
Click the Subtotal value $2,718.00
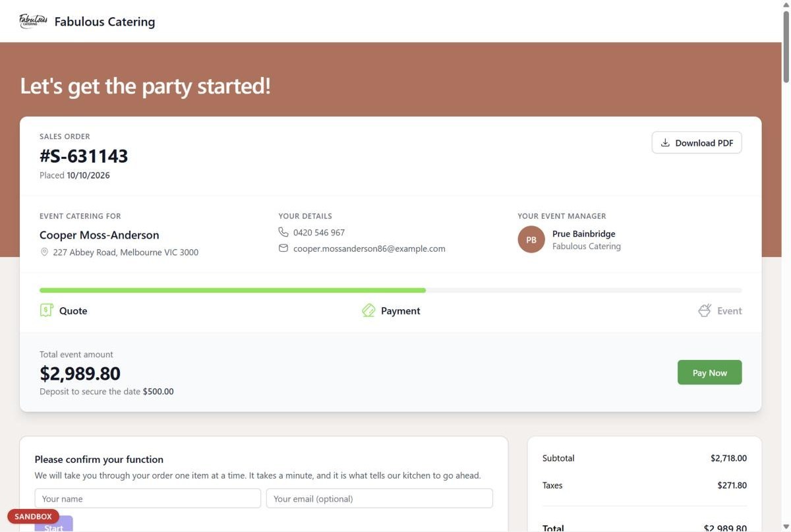728,458
